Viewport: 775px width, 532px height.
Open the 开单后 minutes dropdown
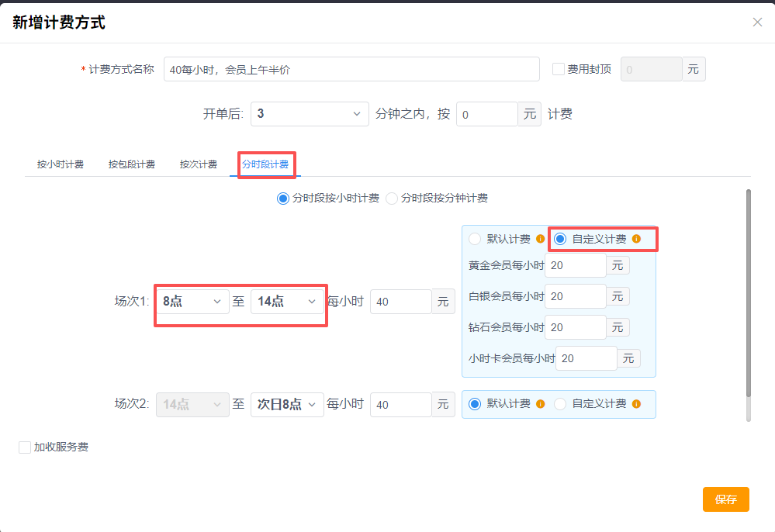(x=310, y=113)
